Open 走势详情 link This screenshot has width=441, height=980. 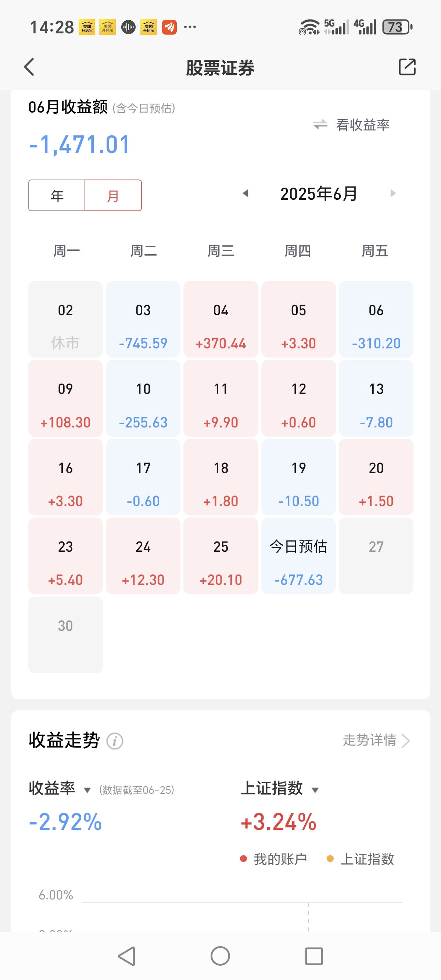376,740
